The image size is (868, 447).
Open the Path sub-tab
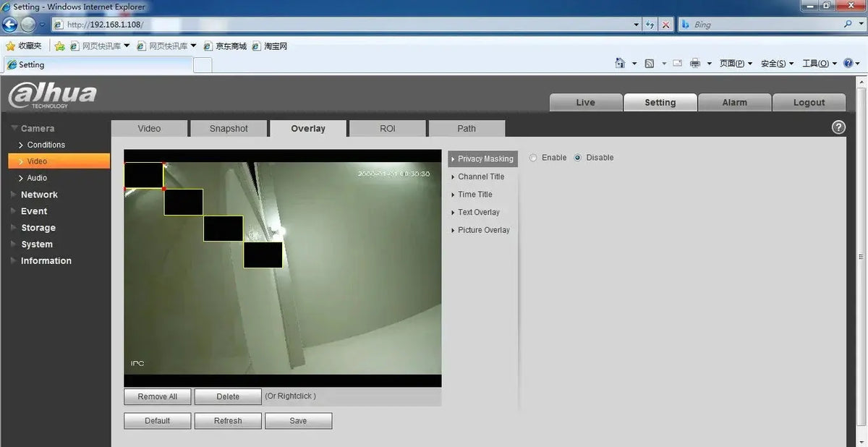click(467, 129)
